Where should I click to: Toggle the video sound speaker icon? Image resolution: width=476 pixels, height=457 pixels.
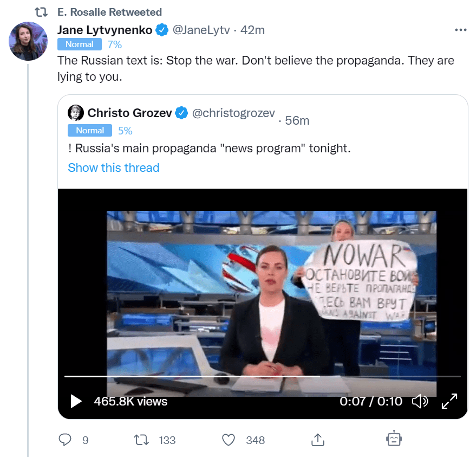420,401
